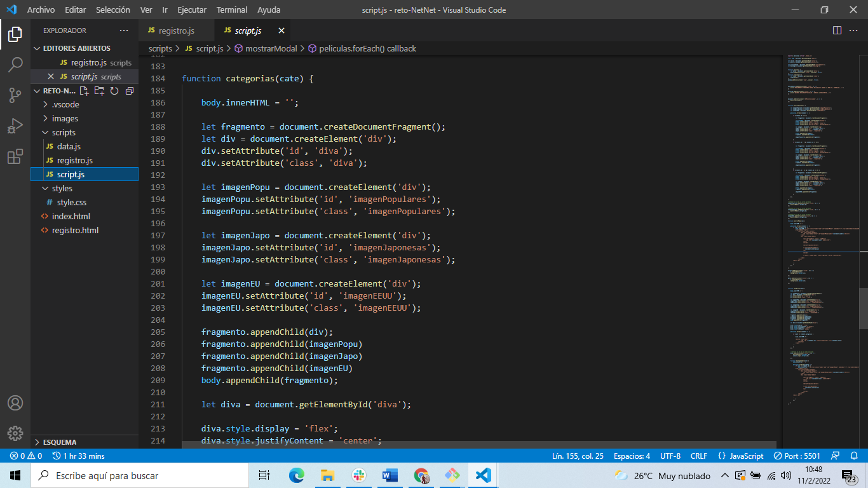The width and height of the screenshot is (868, 488).
Task: Click errors and warnings status indicator
Action: pyautogui.click(x=25, y=456)
